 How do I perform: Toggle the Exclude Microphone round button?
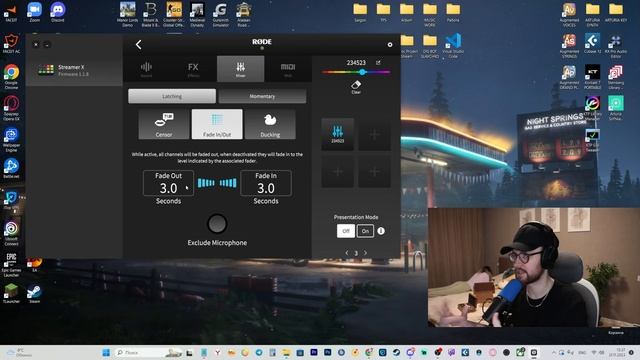[x=217, y=224]
